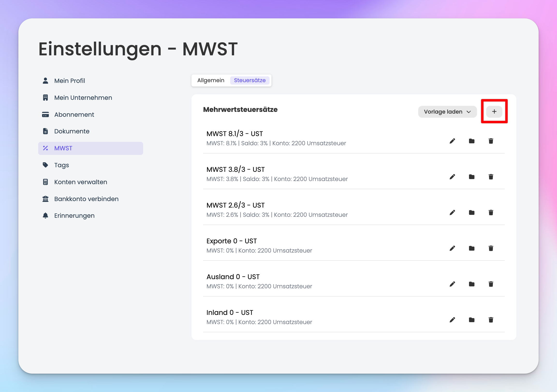This screenshot has width=557, height=392.
Task: Click folder icon for Exporte 0 - UST
Action: (x=471, y=248)
